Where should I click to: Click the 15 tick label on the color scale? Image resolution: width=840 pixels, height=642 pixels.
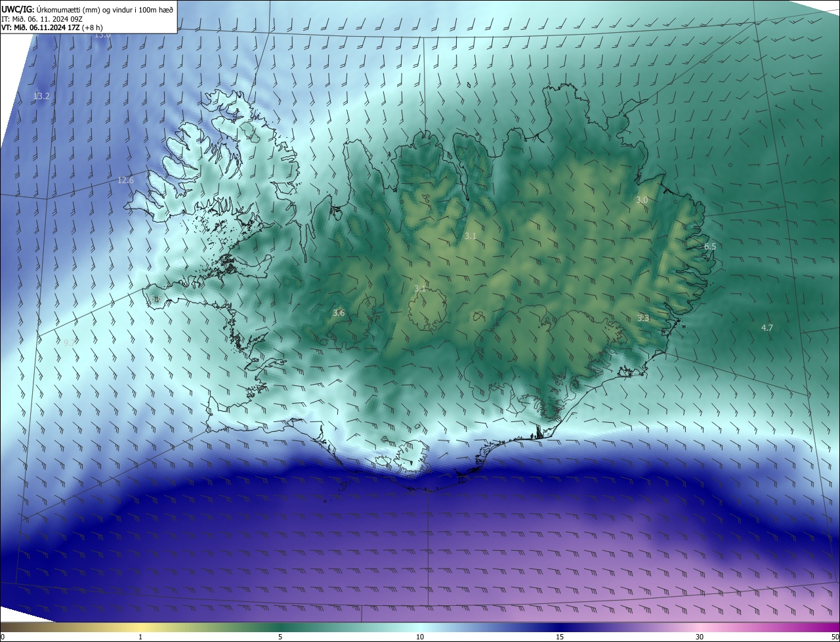coord(560,637)
